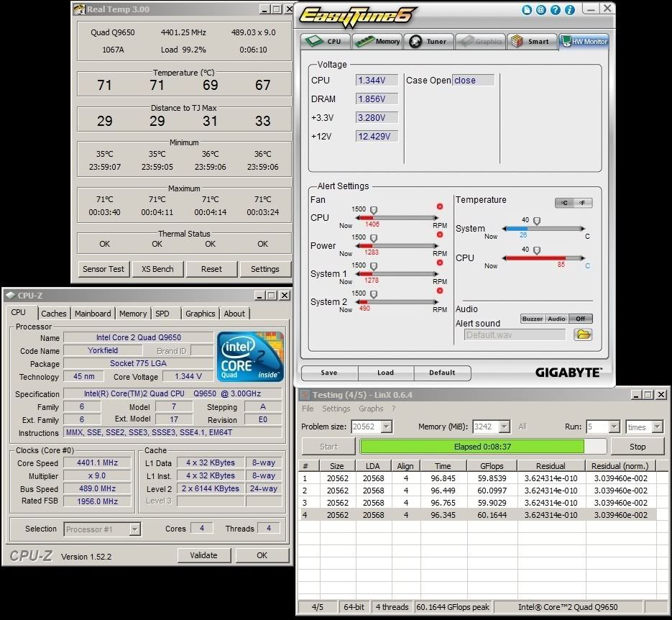This screenshot has width=672, height=620.
Task: Click Save in EasyTune6
Action: pos(329,373)
